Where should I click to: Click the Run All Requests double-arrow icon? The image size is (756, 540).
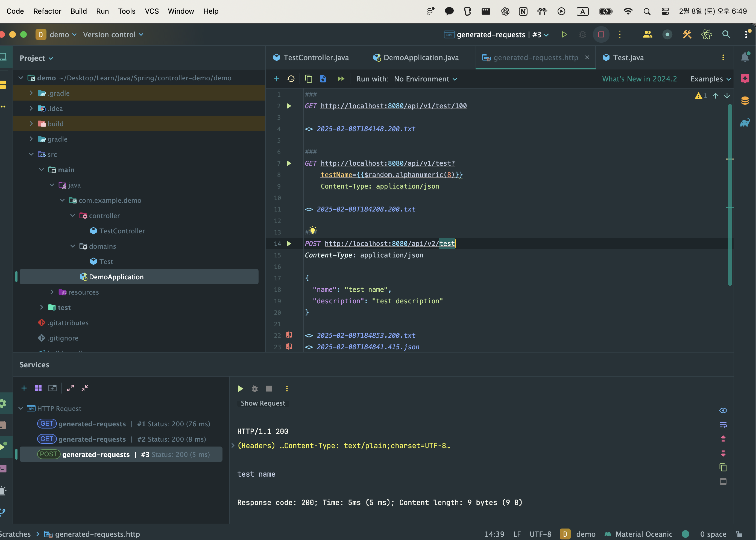[x=341, y=79]
